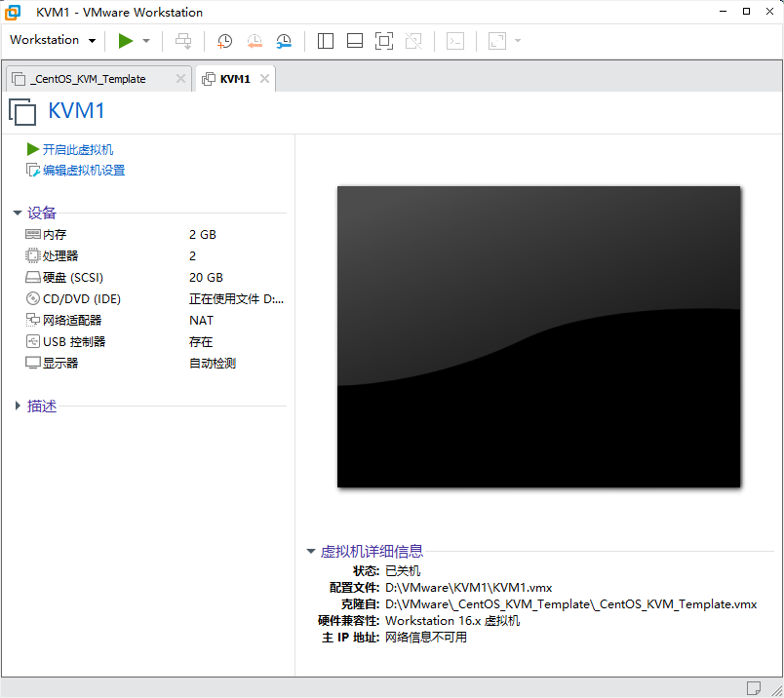Image resolution: width=784 pixels, height=698 pixels.
Task: Take a snapshot of this virtual machine
Action: 224,41
